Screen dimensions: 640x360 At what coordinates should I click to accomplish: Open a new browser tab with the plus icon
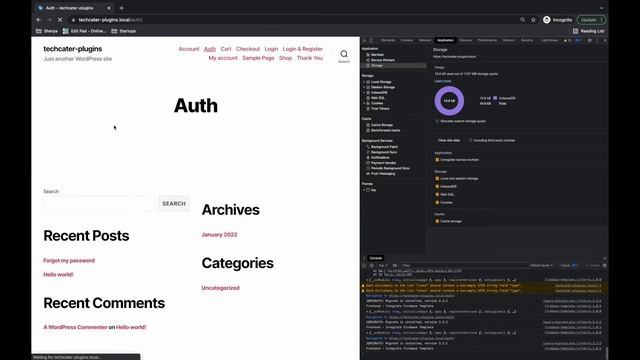122,8
